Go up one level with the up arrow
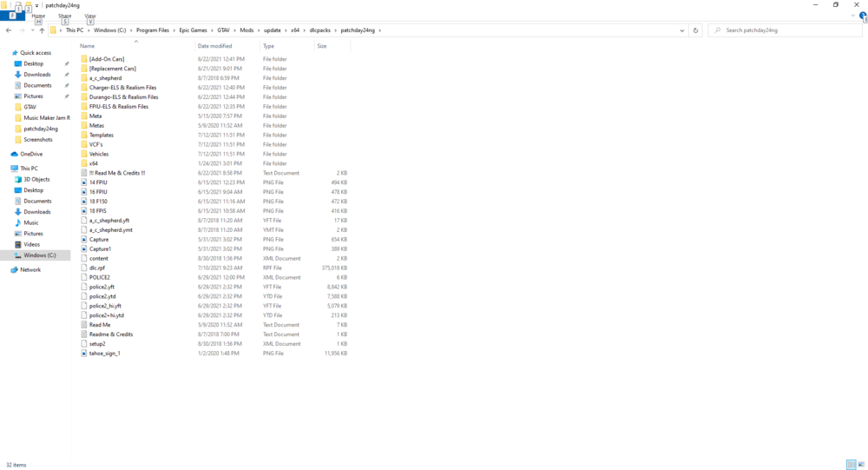 (x=42, y=30)
